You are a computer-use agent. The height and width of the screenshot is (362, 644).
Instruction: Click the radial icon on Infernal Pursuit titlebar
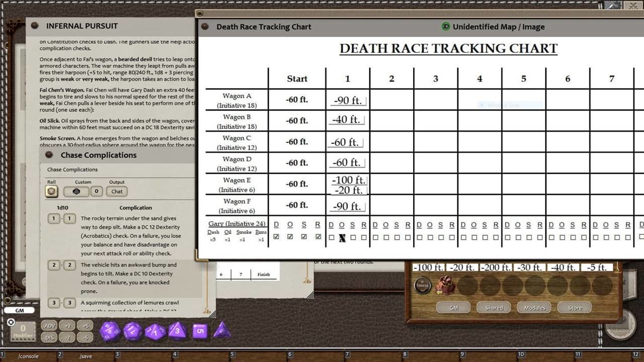click(x=34, y=26)
